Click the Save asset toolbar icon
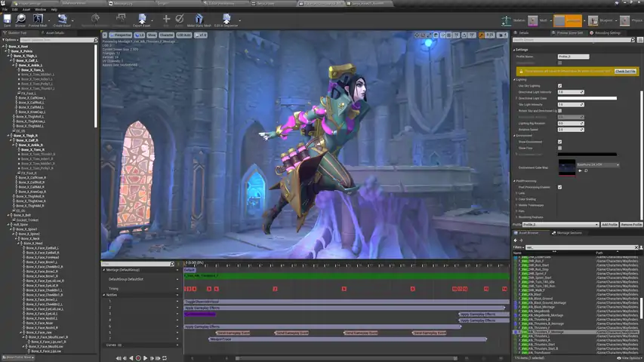644x362 pixels. [6, 18]
